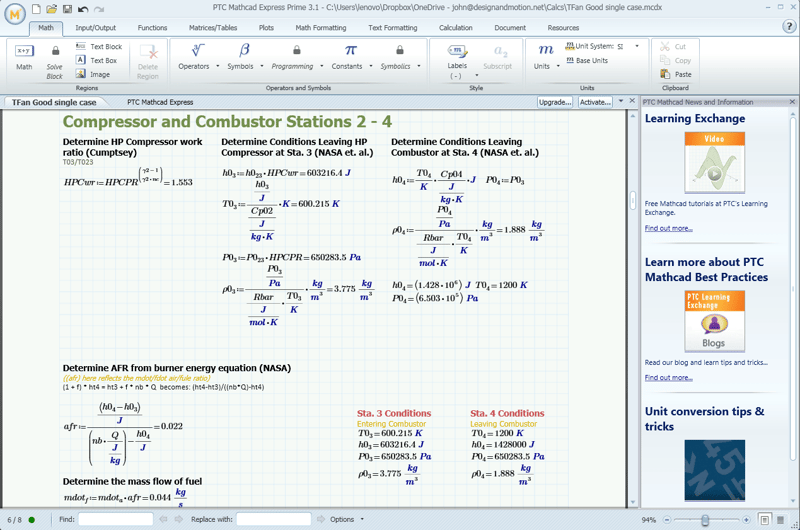
Task: Open the Operators palette
Action: tap(197, 56)
